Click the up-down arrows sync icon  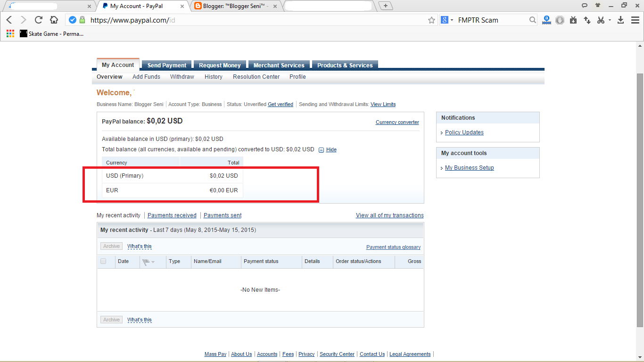coord(587,20)
